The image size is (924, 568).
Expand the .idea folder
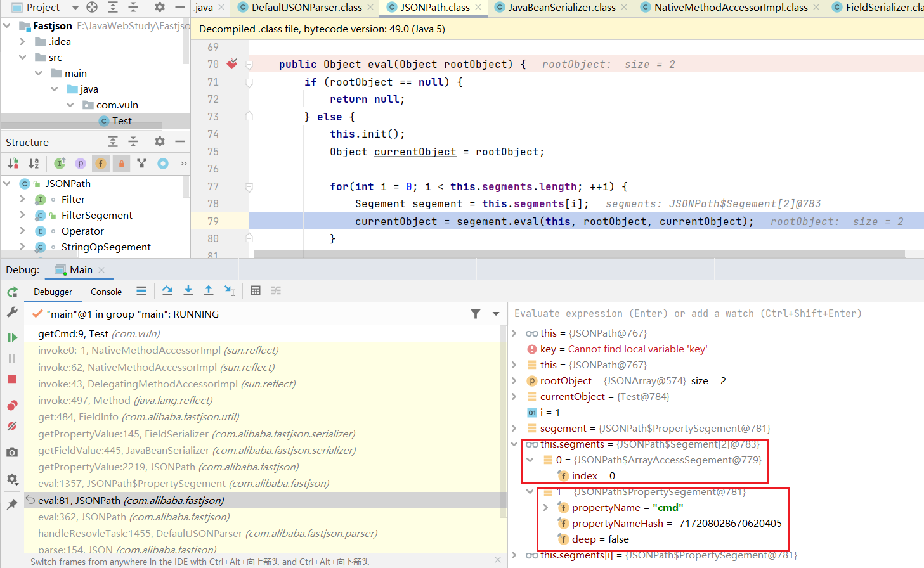coord(23,41)
